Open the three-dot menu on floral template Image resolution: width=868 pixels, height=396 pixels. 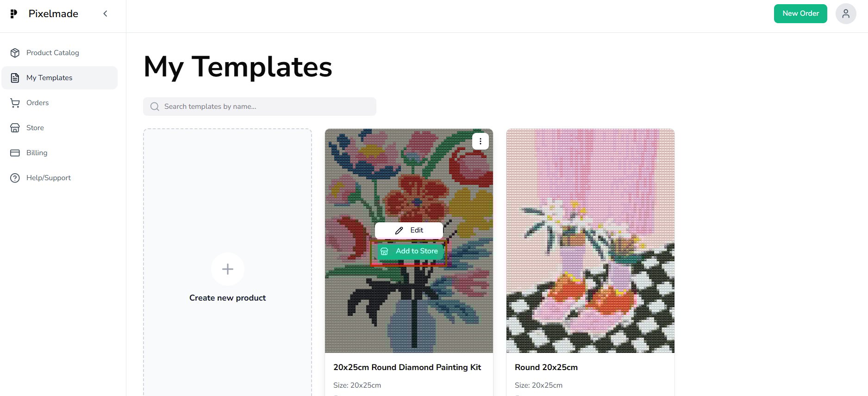click(x=480, y=141)
